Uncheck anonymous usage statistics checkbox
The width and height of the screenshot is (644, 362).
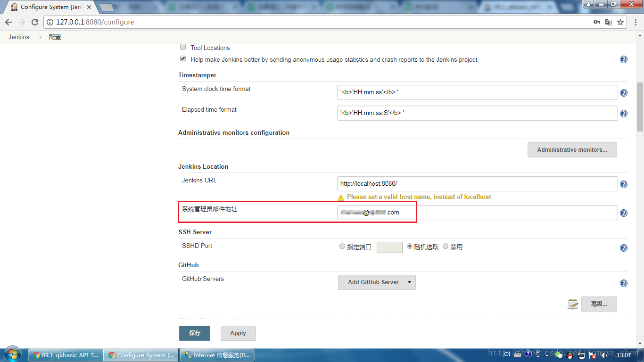pos(183,59)
